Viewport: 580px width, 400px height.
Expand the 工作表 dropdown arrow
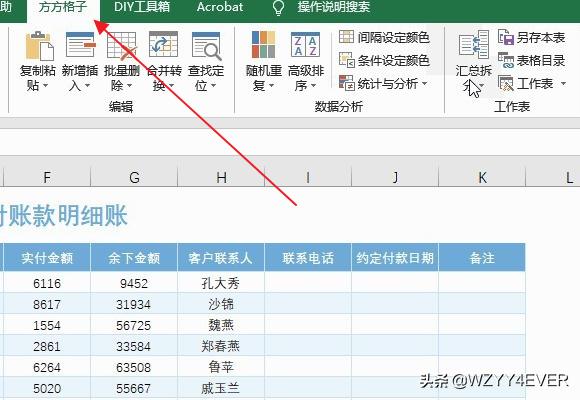(563, 84)
